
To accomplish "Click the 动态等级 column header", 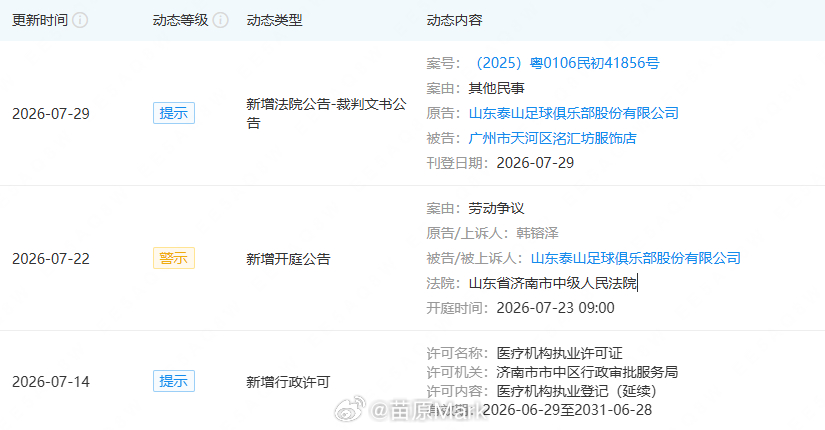I will (180, 21).
